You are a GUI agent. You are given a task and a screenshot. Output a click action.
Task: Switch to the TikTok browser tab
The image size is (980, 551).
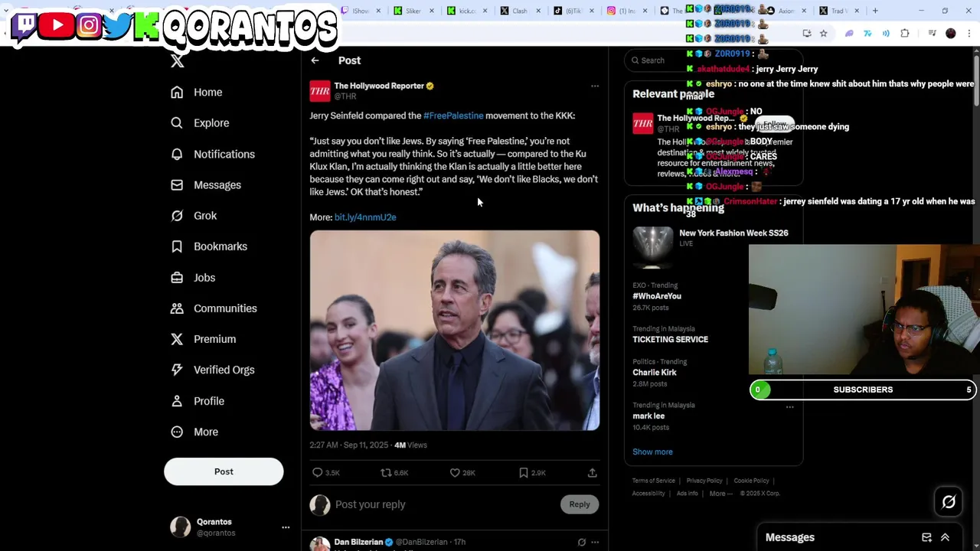573,11
